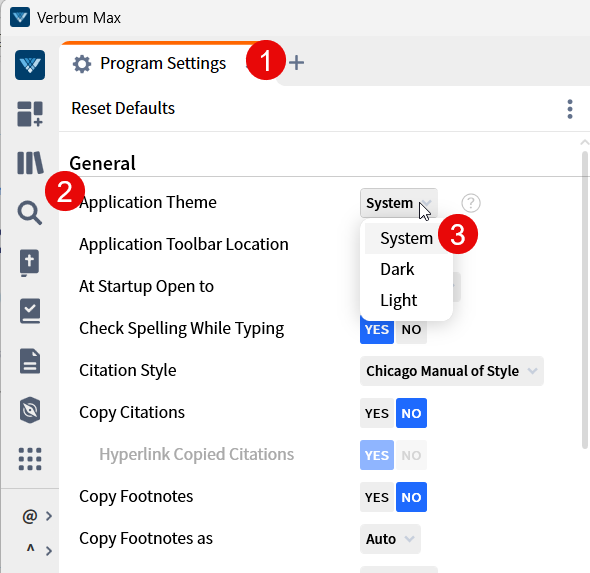This screenshot has height=573, width=590.
Task: Open the checklist book icon in the sidebar
Action: (30, 311)
